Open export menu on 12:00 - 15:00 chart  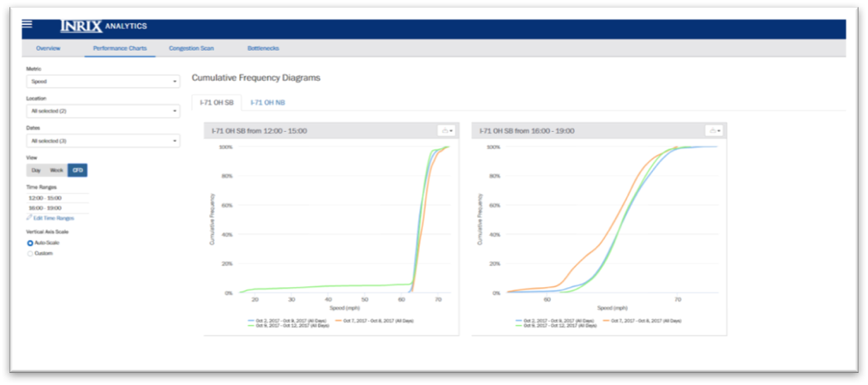tap(446, 130)
